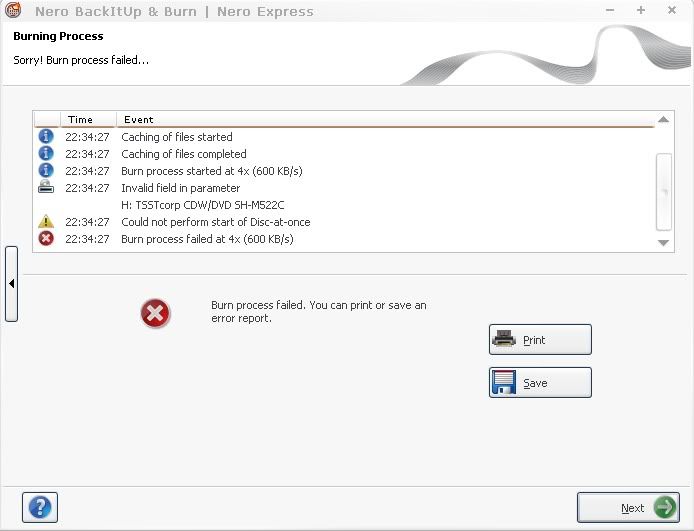694x531 pixels.
Task: Close the Nero Express window
Action: click(672, 10)
